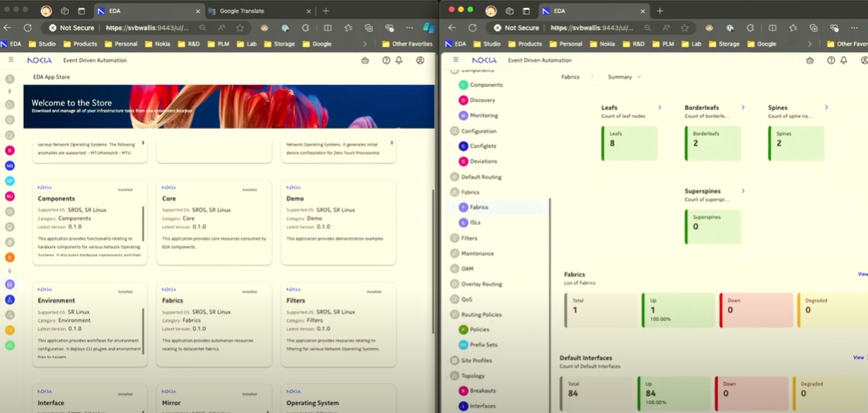
Task: Click the refresh button in left browser
Action: coord(27,27)
